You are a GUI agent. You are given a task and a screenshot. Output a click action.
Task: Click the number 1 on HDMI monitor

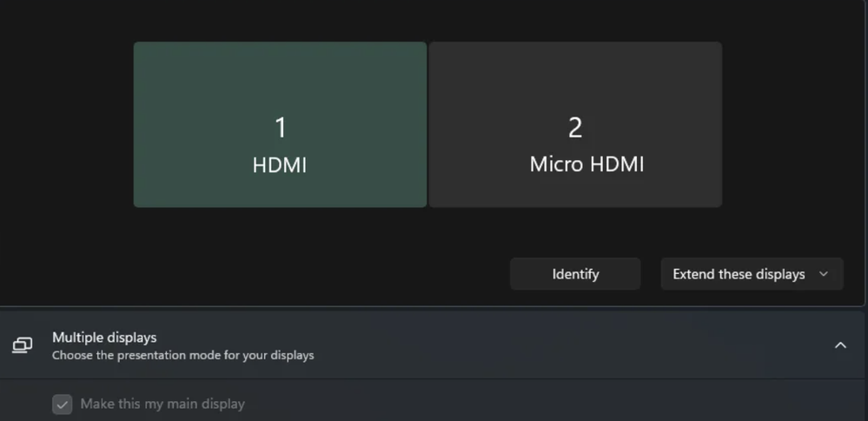280,128
